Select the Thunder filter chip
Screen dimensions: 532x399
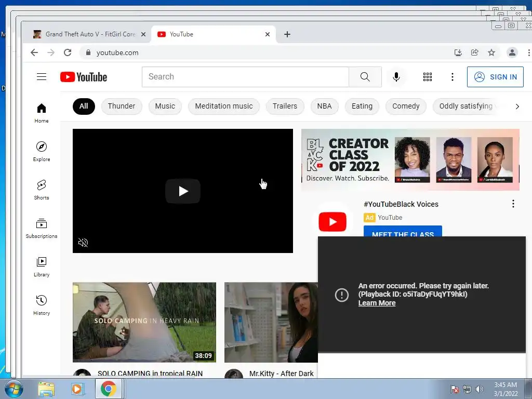pos(122,106)
